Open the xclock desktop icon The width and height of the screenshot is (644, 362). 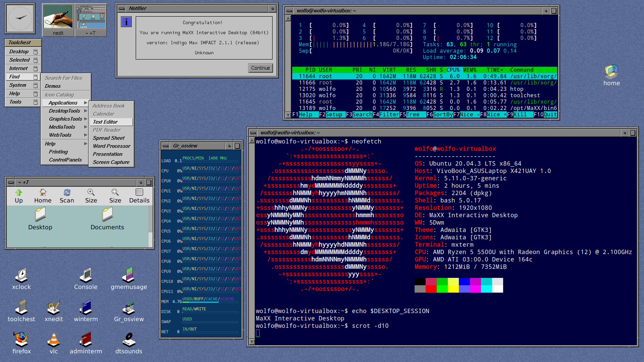[21, 276]
